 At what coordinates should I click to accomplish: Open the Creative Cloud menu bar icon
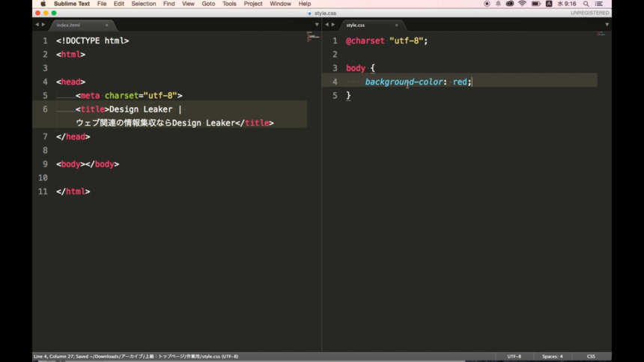coord(510,4)
